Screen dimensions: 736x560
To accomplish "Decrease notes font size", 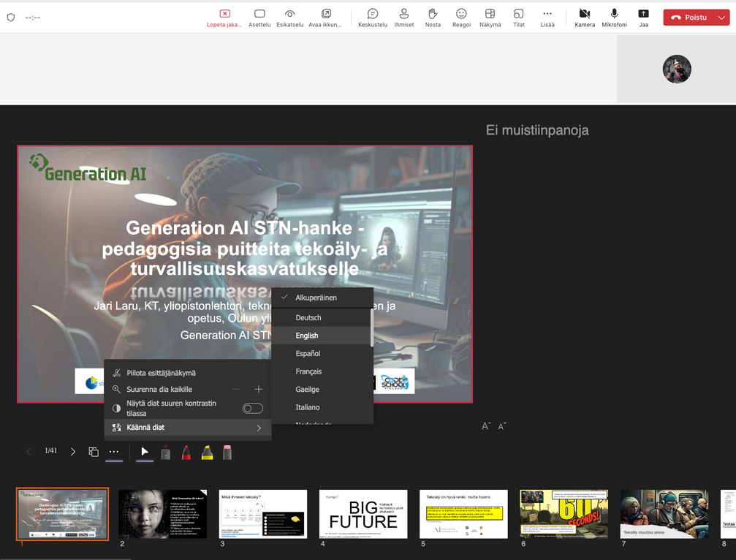I will coord(502,426).
